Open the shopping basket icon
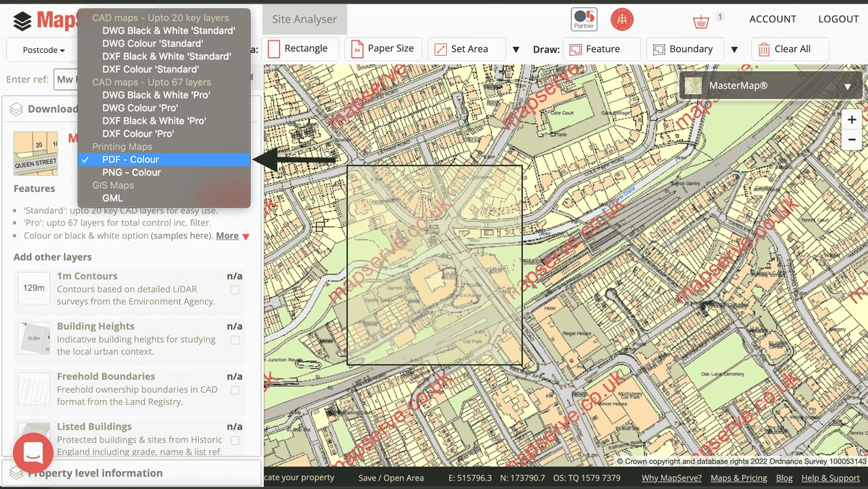 click(x=700, y=22)
